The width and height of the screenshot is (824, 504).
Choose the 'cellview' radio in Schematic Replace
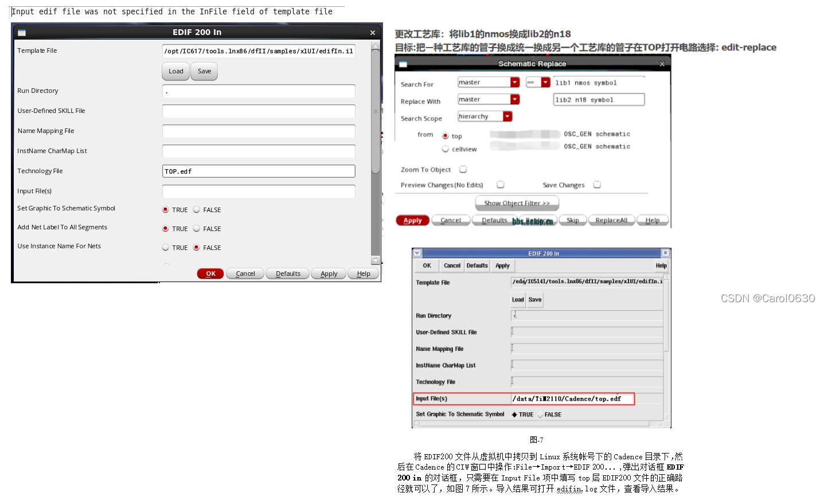point(445,149)
